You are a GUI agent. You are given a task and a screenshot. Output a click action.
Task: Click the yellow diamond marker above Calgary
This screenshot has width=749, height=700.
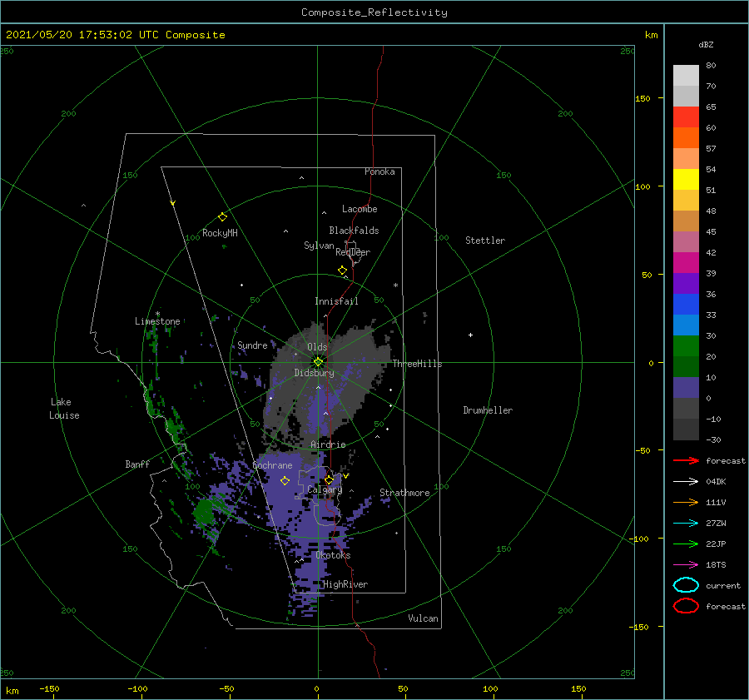coord(329,479)
